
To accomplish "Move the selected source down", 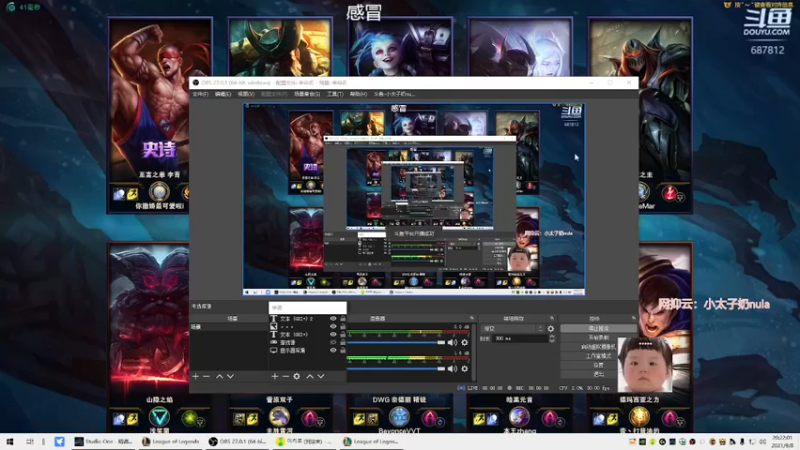I will coord(321,376).
